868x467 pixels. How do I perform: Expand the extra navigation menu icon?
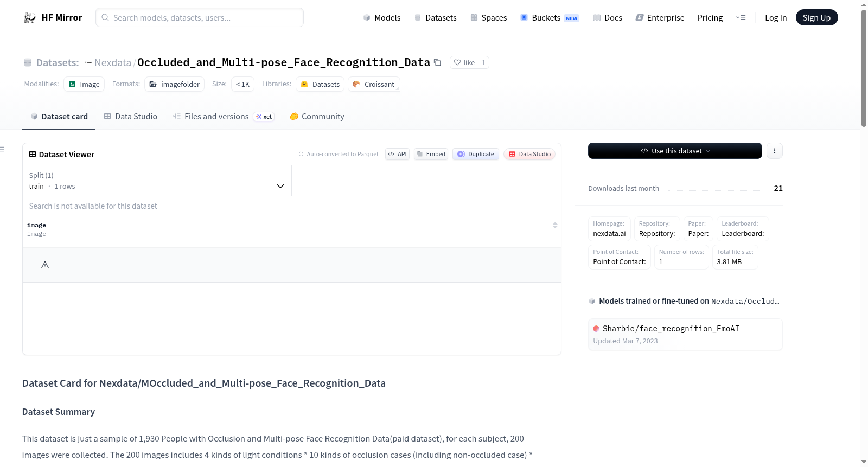click(741, 17)
